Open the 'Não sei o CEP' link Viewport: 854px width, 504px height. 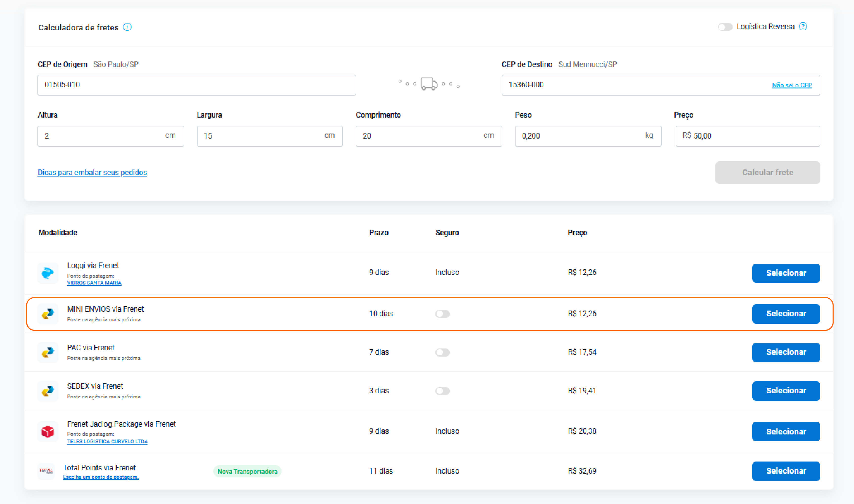click(792, 85)
